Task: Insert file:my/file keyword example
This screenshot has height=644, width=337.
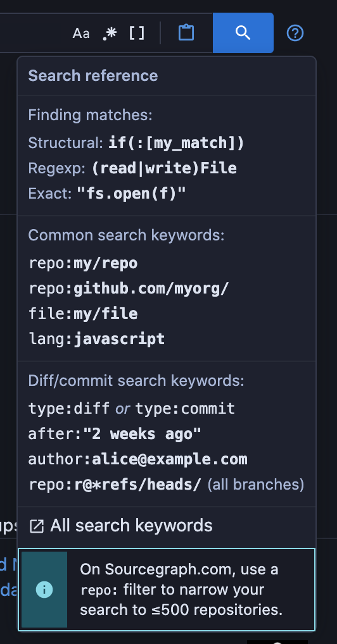Action: pos(83,314)
